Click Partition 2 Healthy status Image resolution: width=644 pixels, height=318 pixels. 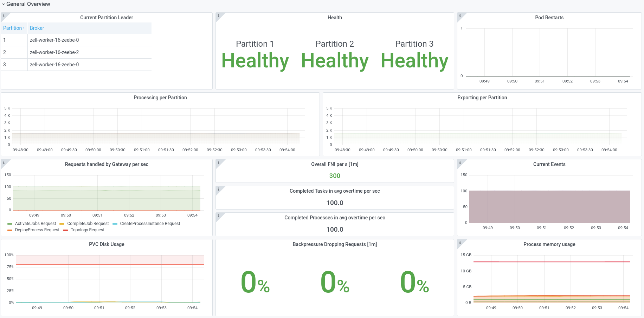[x=335, y=61]
